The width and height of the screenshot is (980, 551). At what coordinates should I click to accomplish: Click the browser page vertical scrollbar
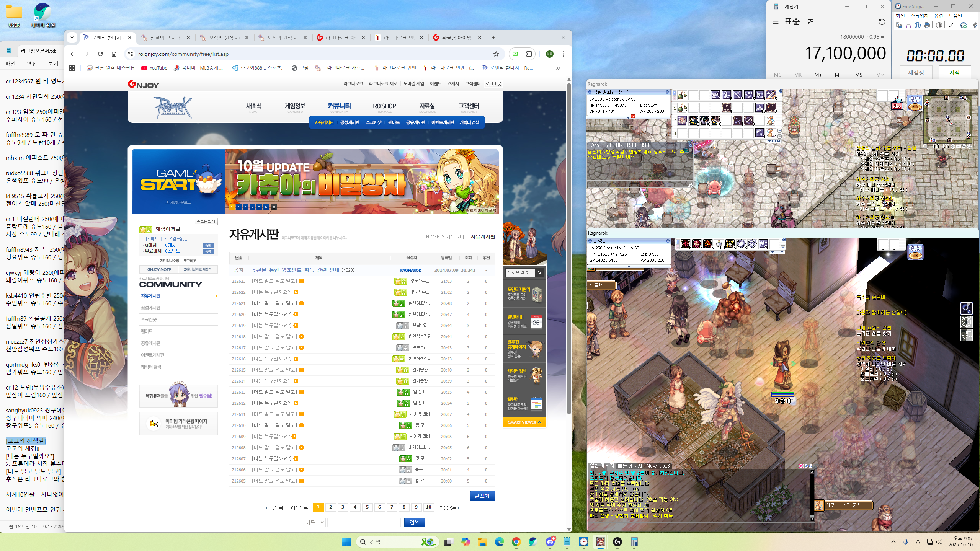(x=569, y=249)
